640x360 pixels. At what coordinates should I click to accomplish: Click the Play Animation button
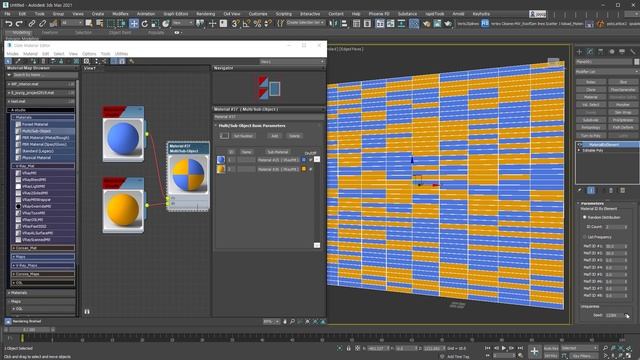(504, 348)
